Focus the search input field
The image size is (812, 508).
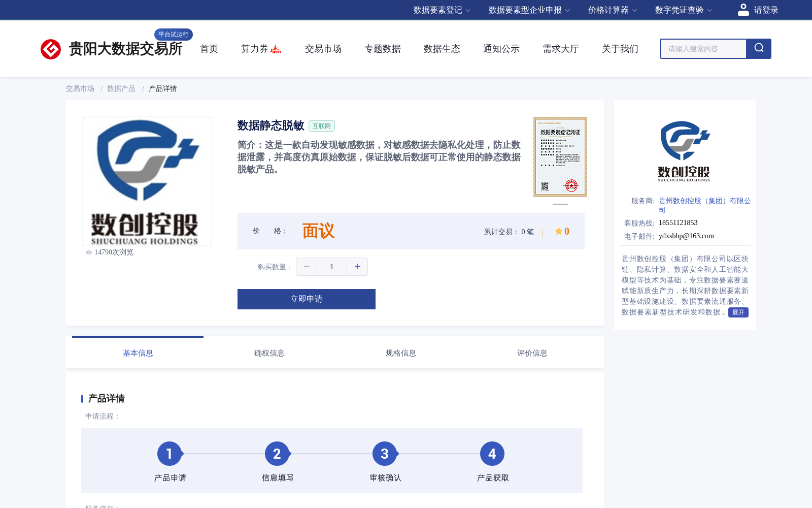point(703,49)
